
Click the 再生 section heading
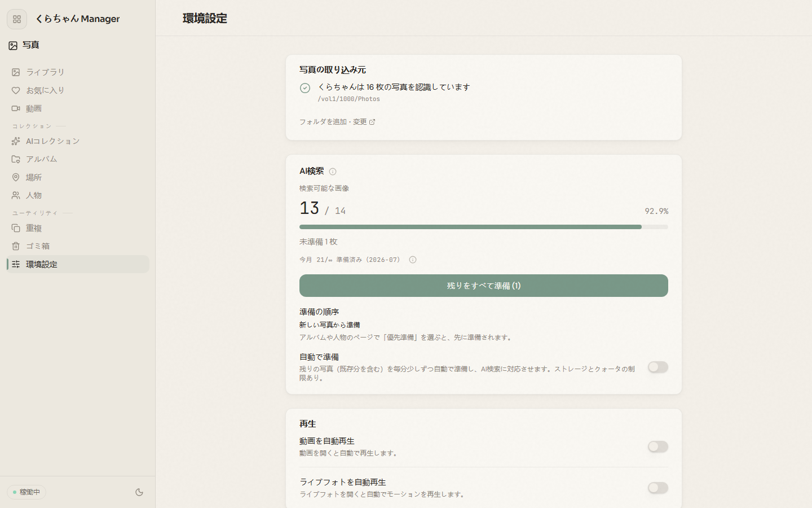(308, 424)
